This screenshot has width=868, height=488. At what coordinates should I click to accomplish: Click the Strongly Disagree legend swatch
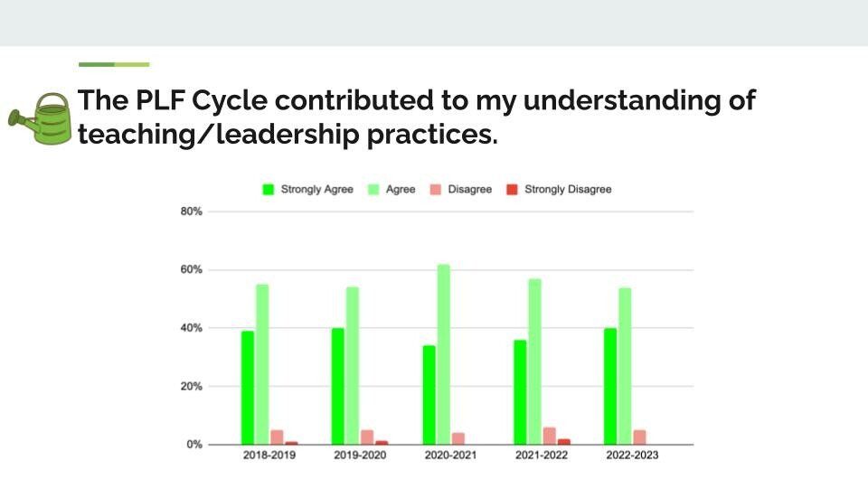(x=512, y=190)
